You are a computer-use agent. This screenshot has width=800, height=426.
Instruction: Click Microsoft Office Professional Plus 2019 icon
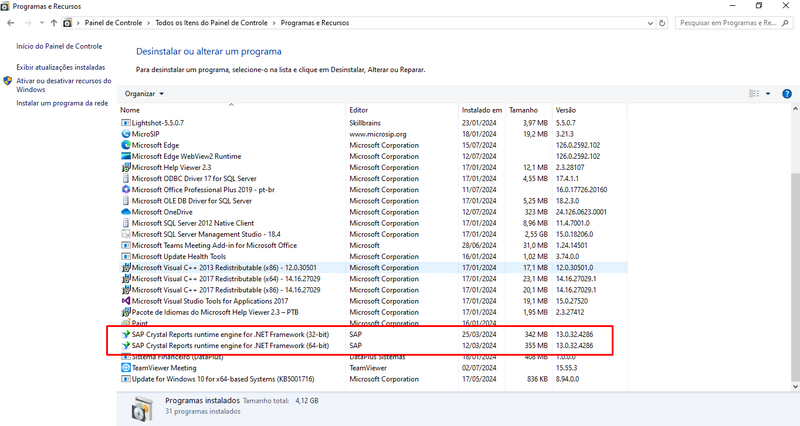[x=126, y=190]
